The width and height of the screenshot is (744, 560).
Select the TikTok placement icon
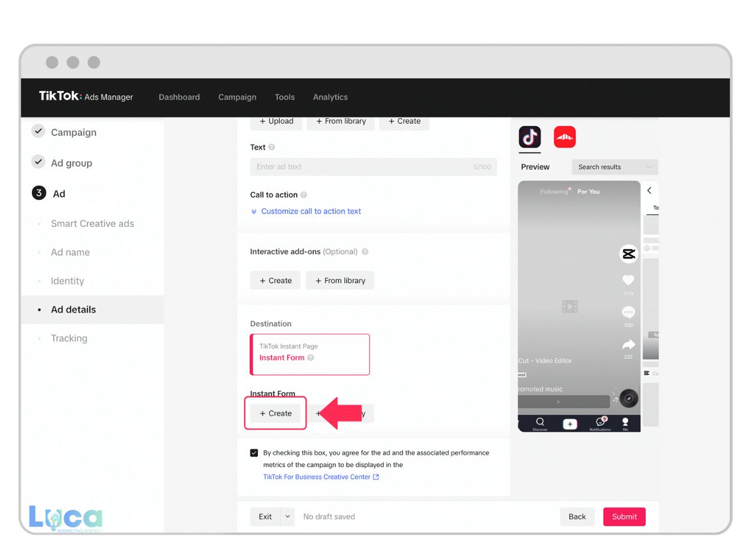click(530, 137)
